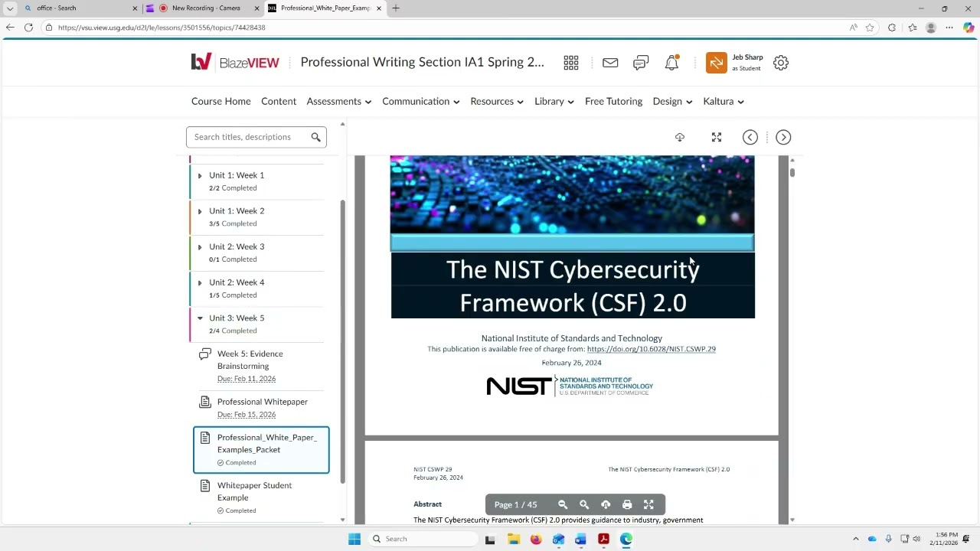Viewport: 980px width, 551px height.
Task: Open the settings gear in BlazeVIEW header
Action: 781,63
